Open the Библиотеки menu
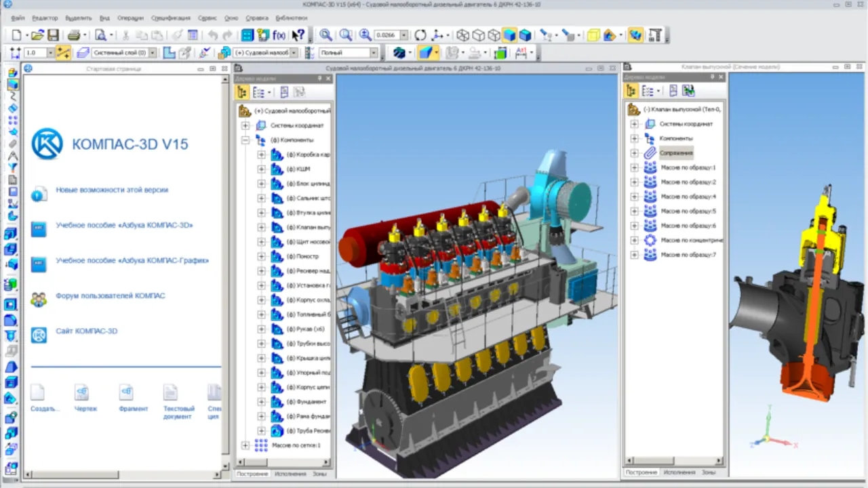Viewport: 868px width, 488px height. (292, 18)
